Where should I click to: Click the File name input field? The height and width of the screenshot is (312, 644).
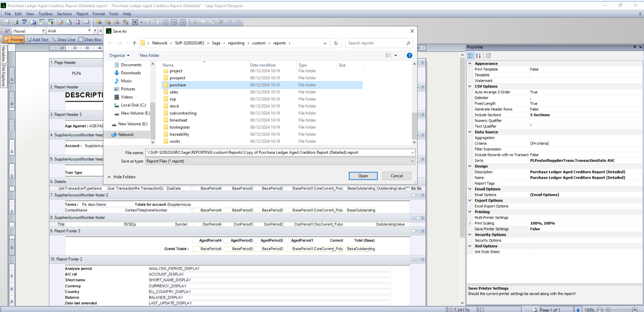pyautogui.click(x=278, y=152)
